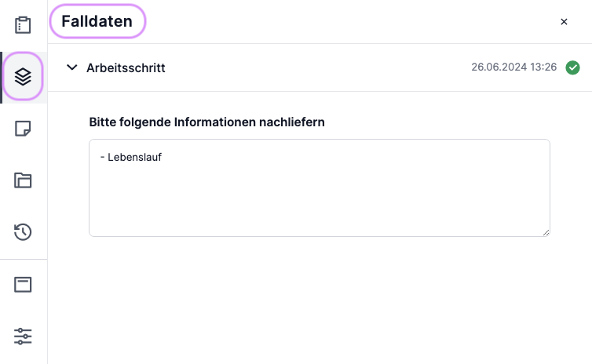Collapse the Arbeitsschritt section chevron
The width and height of the screenshot is (592, 364).
pyautogui.click(x=71, y=67)
